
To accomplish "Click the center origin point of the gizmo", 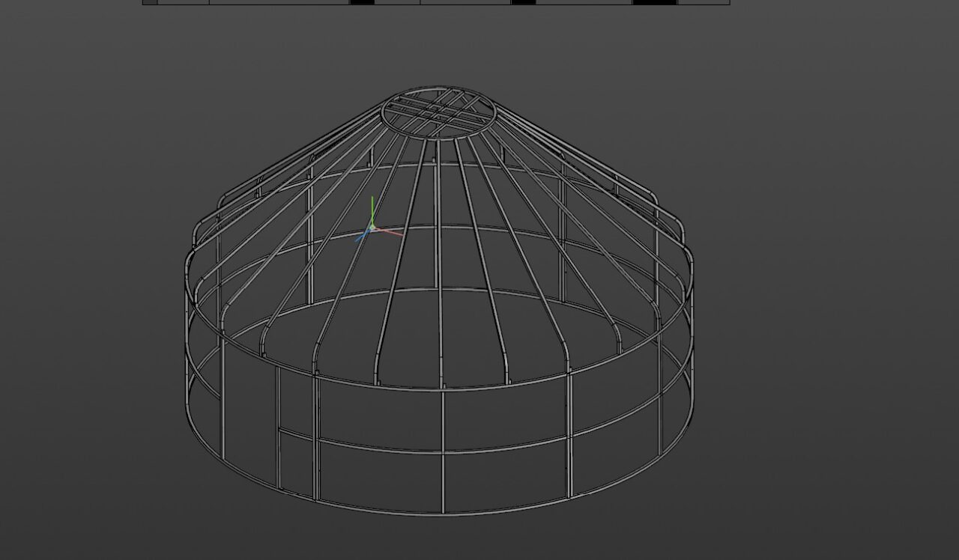I will 372,228.
